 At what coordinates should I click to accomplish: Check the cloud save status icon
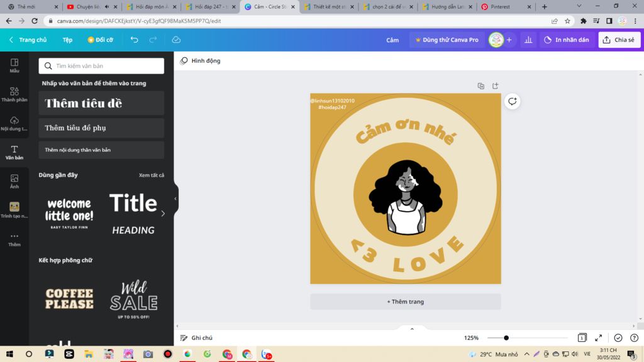pos(176,40)
